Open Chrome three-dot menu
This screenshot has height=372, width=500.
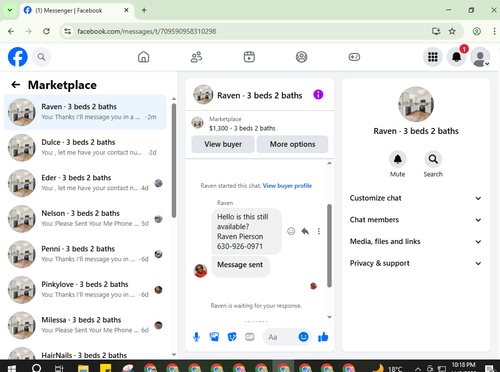[x=494, y=31]
